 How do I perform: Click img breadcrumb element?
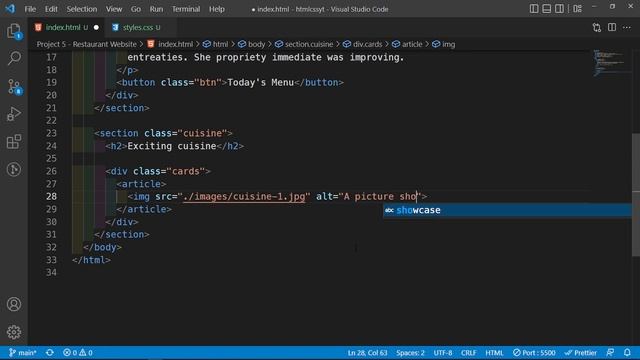(449, 44)
